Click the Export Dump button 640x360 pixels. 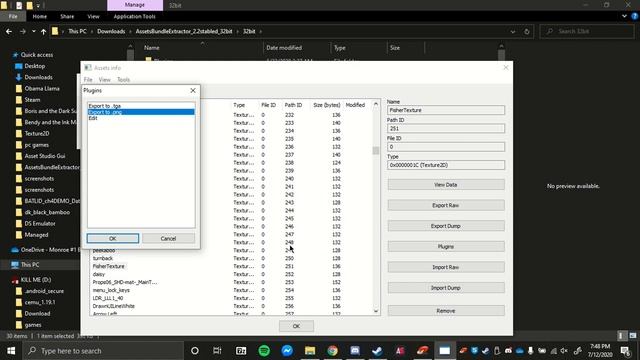[x=446, y=226]
